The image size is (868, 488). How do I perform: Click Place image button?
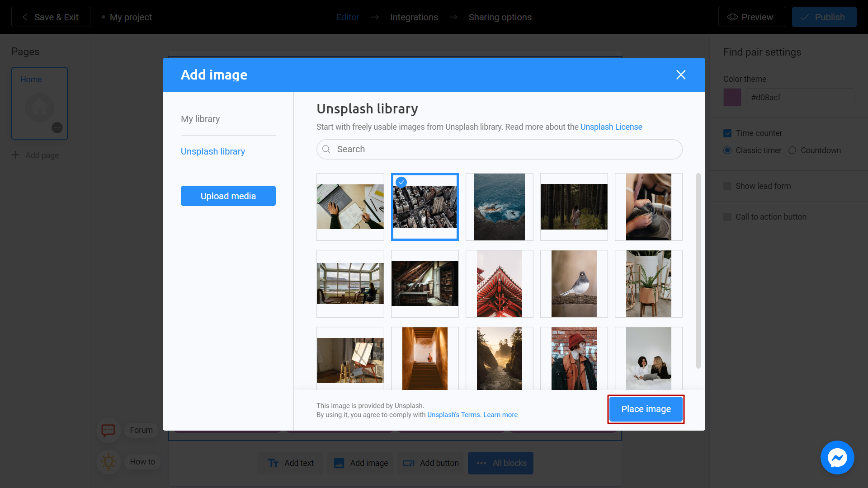tap(646, 409)
